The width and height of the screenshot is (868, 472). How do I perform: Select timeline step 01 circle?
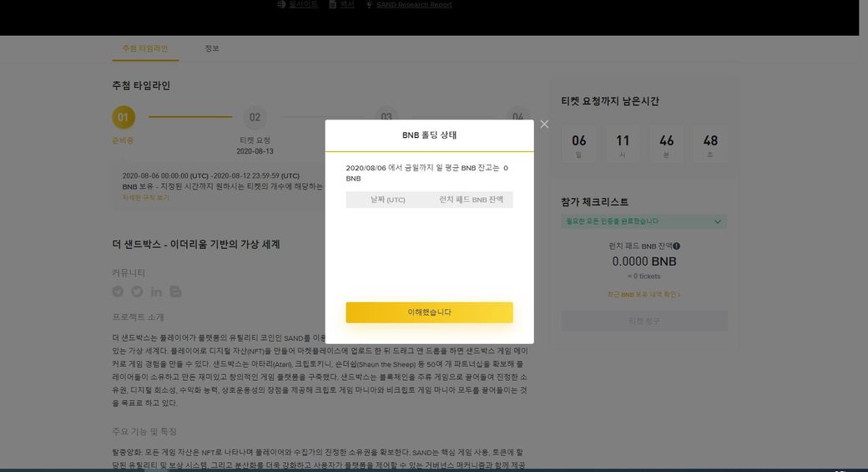click(x=123, y=118)
